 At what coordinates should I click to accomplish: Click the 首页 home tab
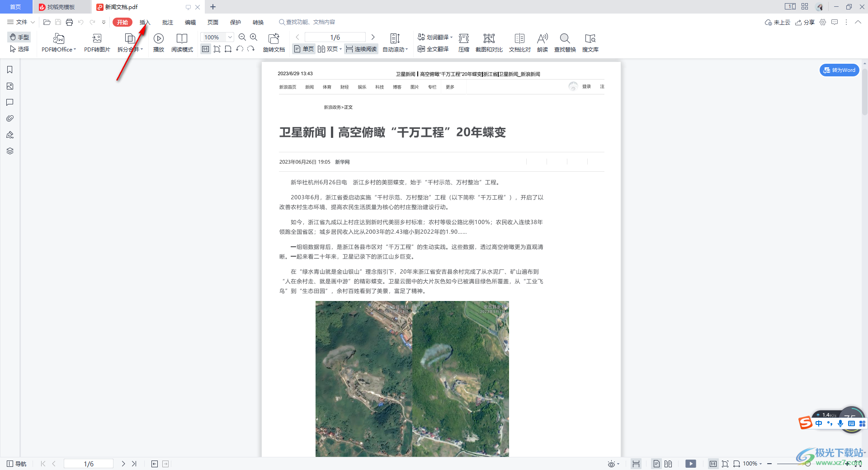pos(15,7)
